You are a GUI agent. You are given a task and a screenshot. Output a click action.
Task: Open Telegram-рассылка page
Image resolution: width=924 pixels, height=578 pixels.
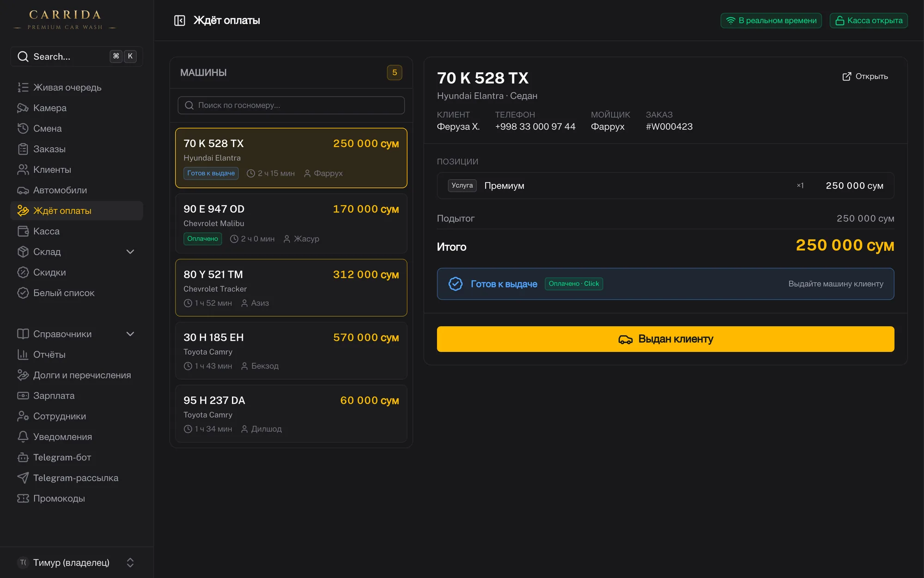click(x=76, y=478)
